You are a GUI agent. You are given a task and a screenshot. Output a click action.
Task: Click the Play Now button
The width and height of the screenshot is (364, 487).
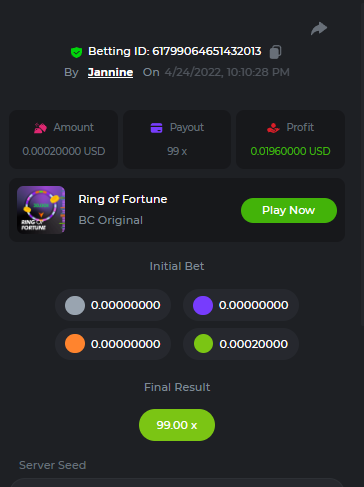pyautogui.click(x=289, y=210)
